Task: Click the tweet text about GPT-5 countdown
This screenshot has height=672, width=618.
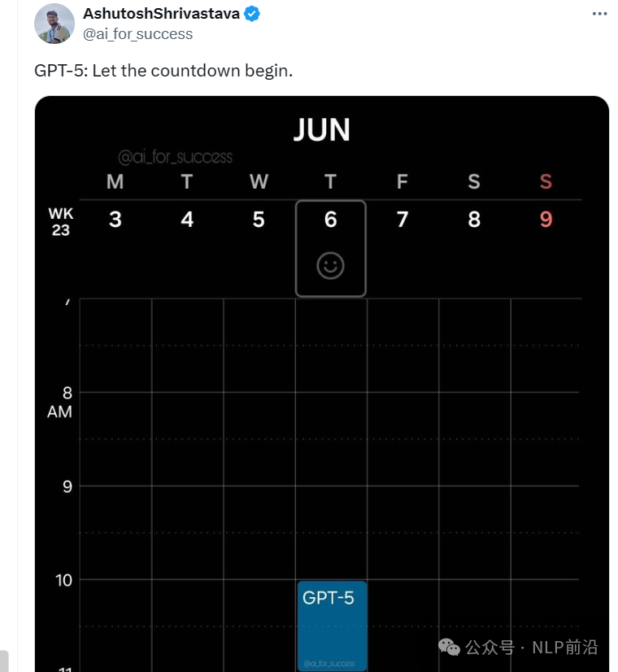Action: click(x=163, y=71)
